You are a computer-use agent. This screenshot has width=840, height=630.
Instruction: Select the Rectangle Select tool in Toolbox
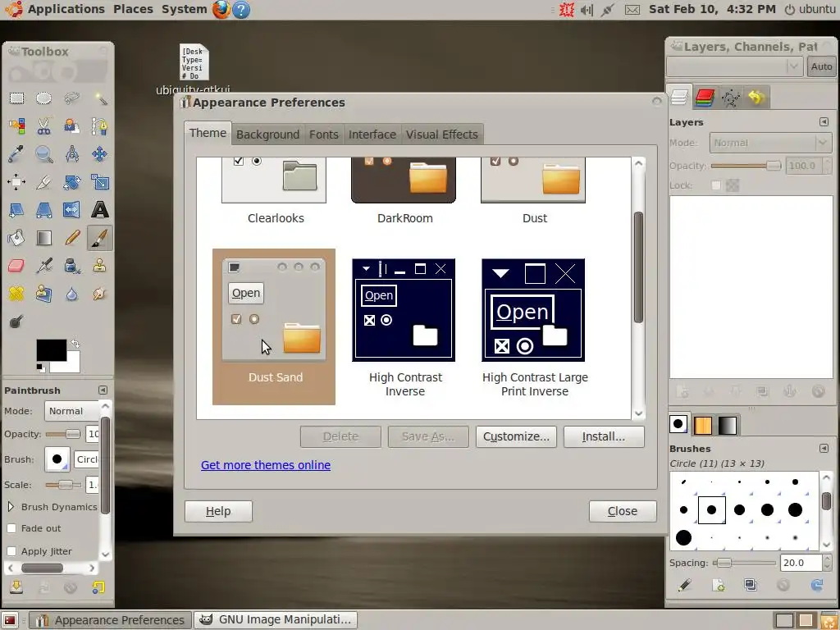click(16, 98)
